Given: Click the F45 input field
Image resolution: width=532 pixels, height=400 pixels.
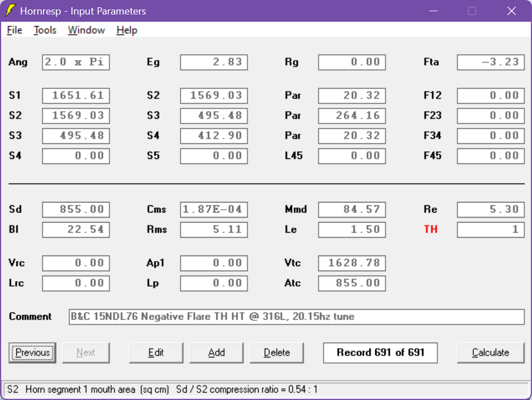Looking at the screenshot, I should 491,156.
